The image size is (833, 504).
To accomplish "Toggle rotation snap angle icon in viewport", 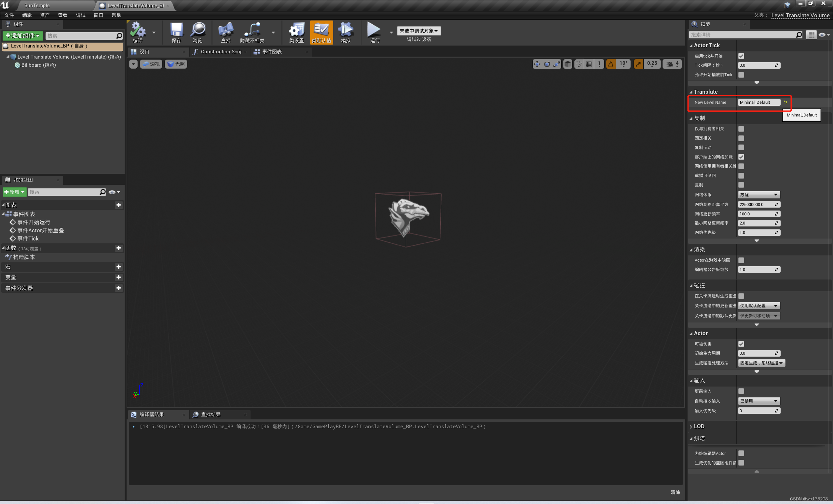I will 610,64.
